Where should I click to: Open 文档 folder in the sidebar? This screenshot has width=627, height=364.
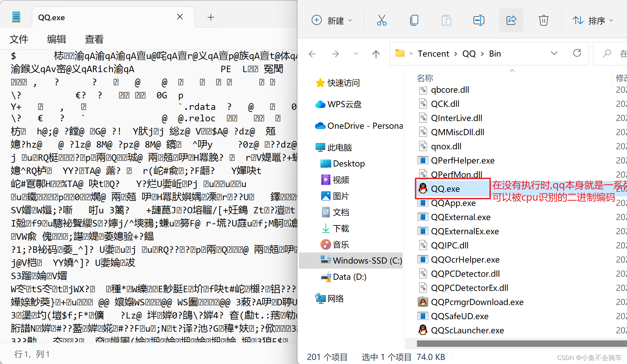[x=335, y=212]
